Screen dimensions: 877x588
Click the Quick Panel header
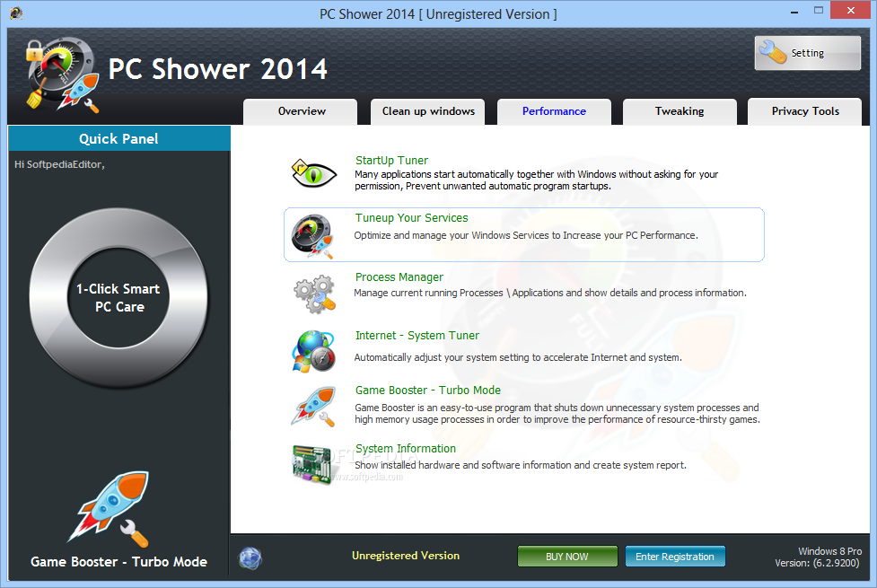(119, 138)
